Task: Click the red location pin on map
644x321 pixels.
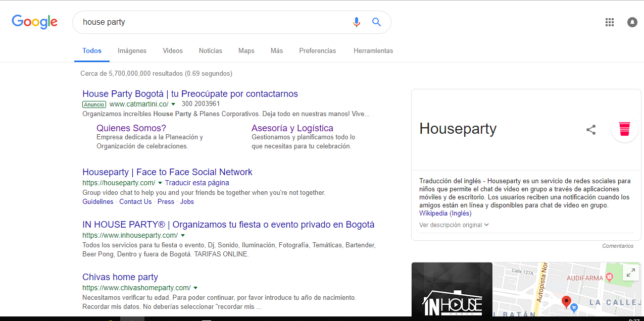Action: (x=566, y=301)
